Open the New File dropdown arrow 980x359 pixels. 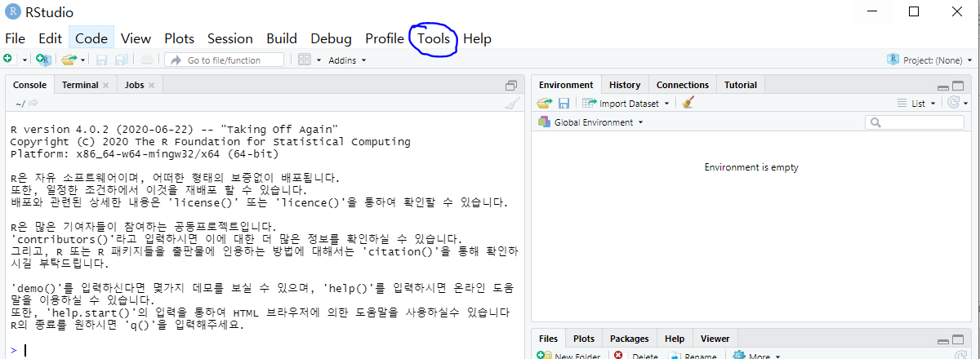point(24,60)
